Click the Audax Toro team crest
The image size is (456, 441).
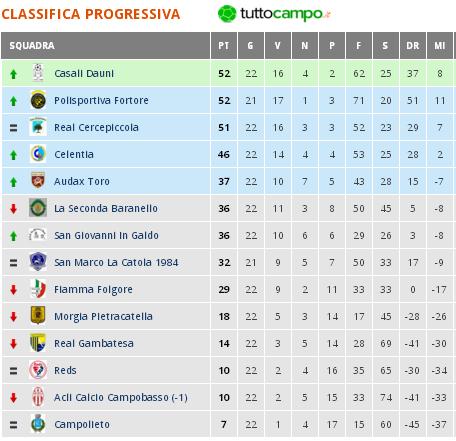click(x=38, y=181)
